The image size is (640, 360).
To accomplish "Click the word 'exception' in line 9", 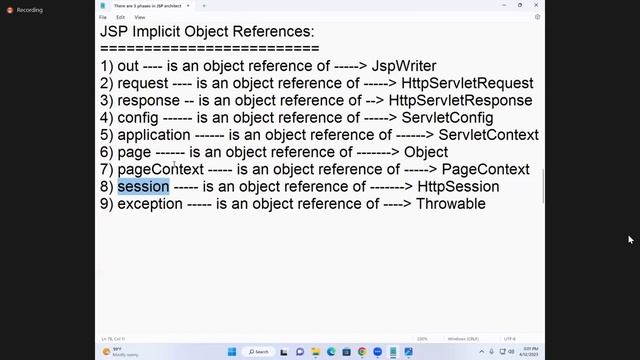I will (150, 204).
